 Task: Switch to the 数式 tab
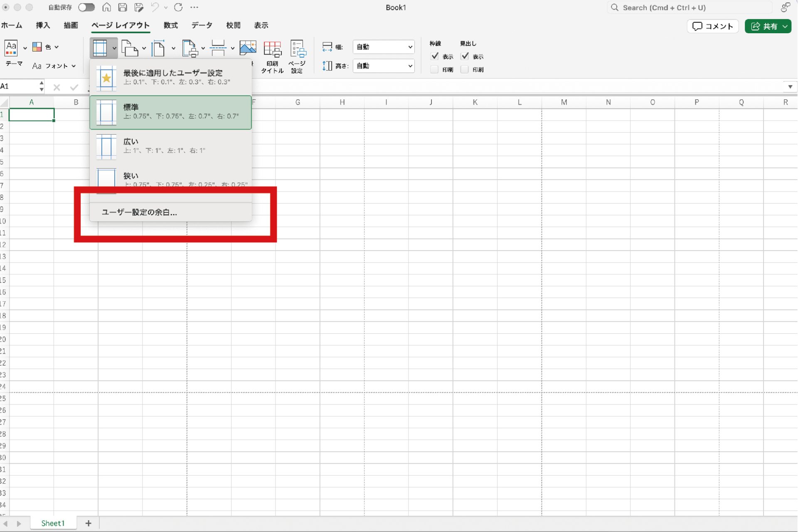click(x=170, y=25)
